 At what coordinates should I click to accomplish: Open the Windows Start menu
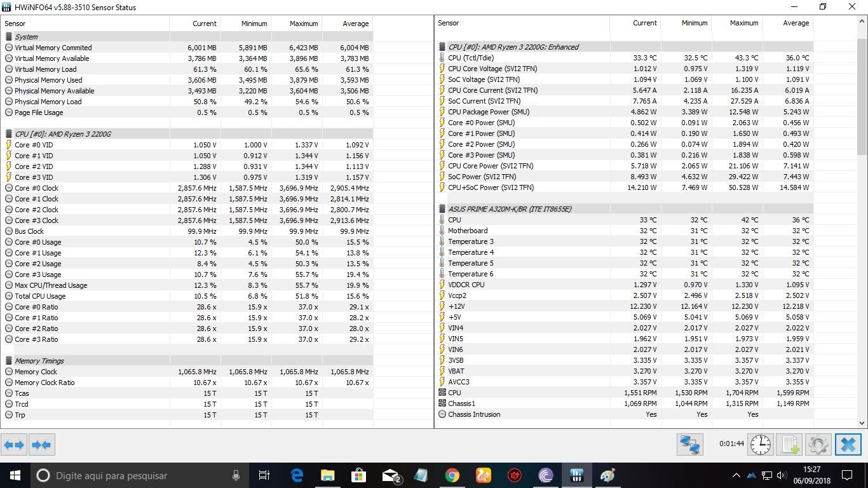pos(15,475)
